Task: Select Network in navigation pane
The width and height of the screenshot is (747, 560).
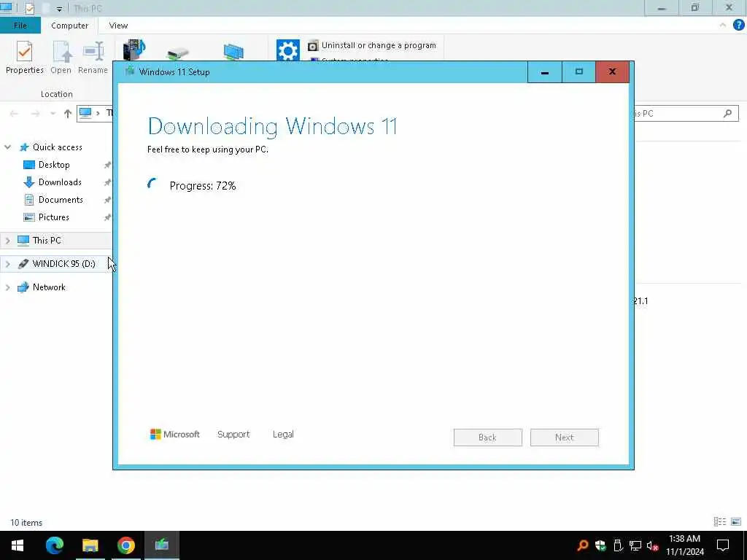Action: pyautogui.click(x=49, y=287)
